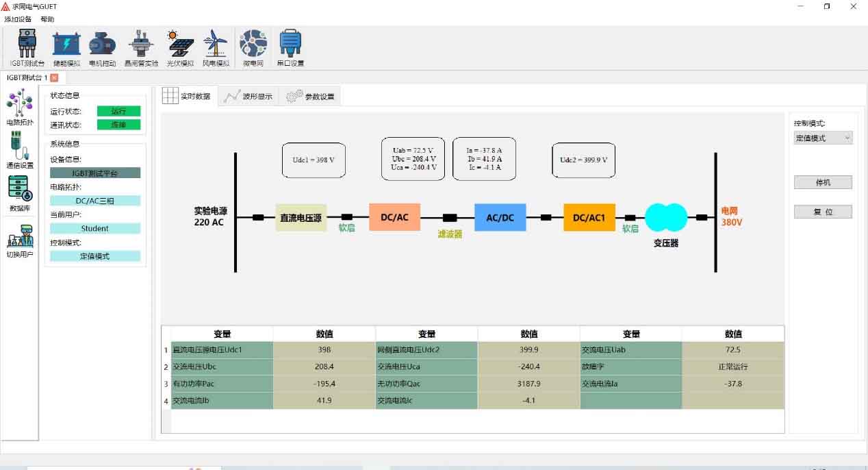
Task: Select table row header number 3
Action: pos(166,384)
